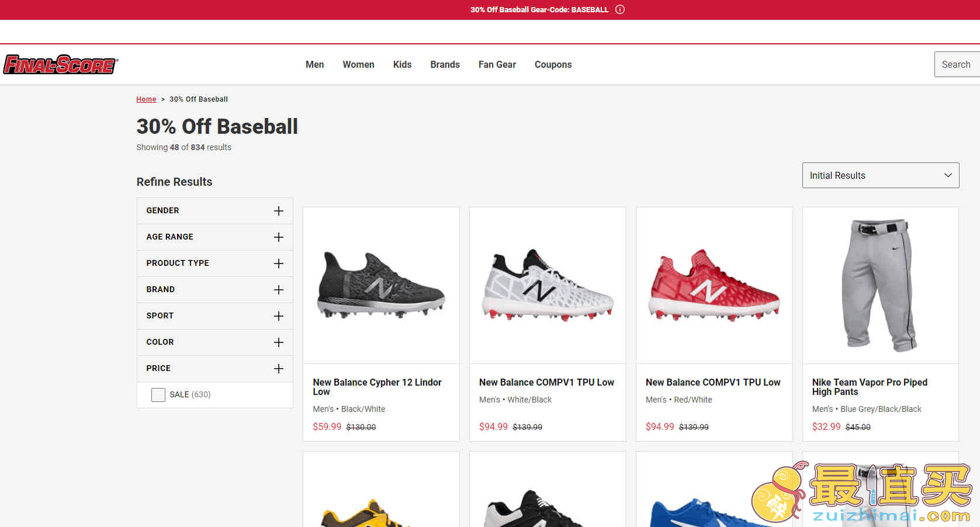This screenshot has height=527, width=980.
Task: Open the White/Black New Balance COMPV1 TPU Low title
Action: (x=546, y=382)
